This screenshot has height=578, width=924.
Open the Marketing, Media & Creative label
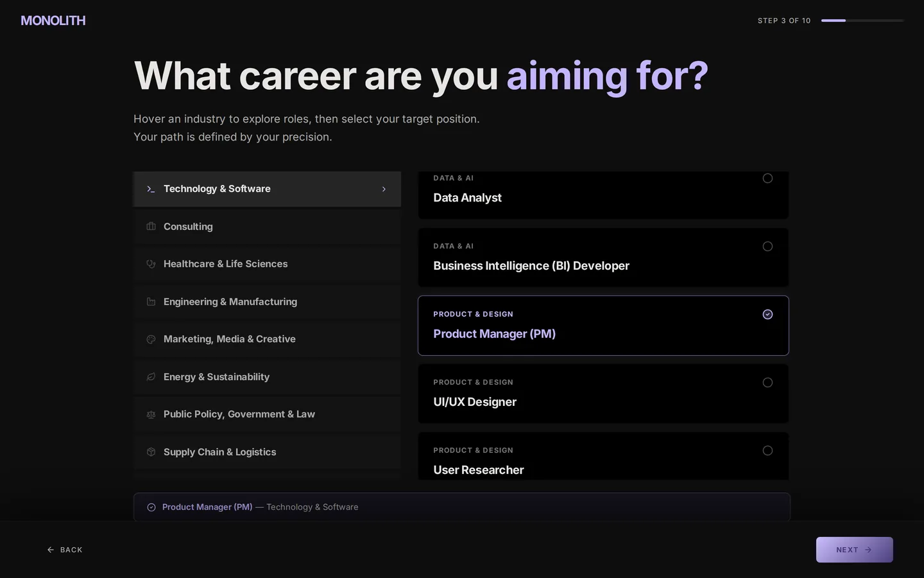(230, 339)
